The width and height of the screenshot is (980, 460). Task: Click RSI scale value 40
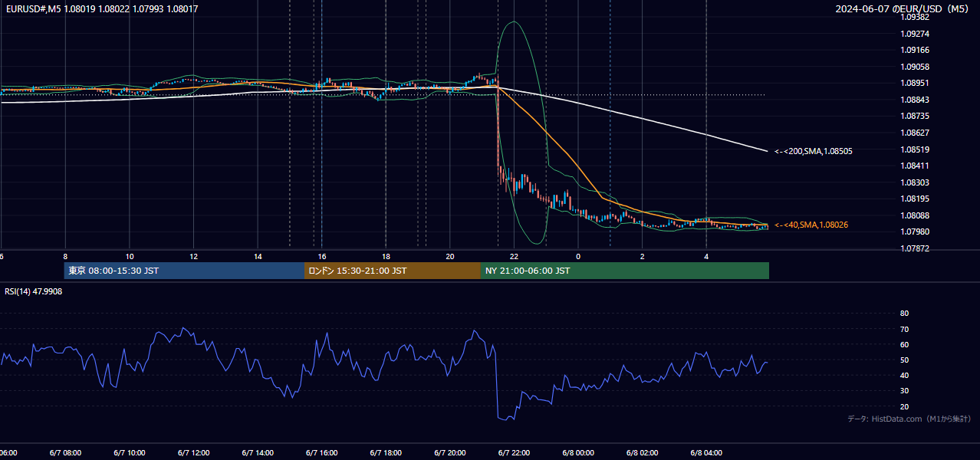[x=904, y=375]
